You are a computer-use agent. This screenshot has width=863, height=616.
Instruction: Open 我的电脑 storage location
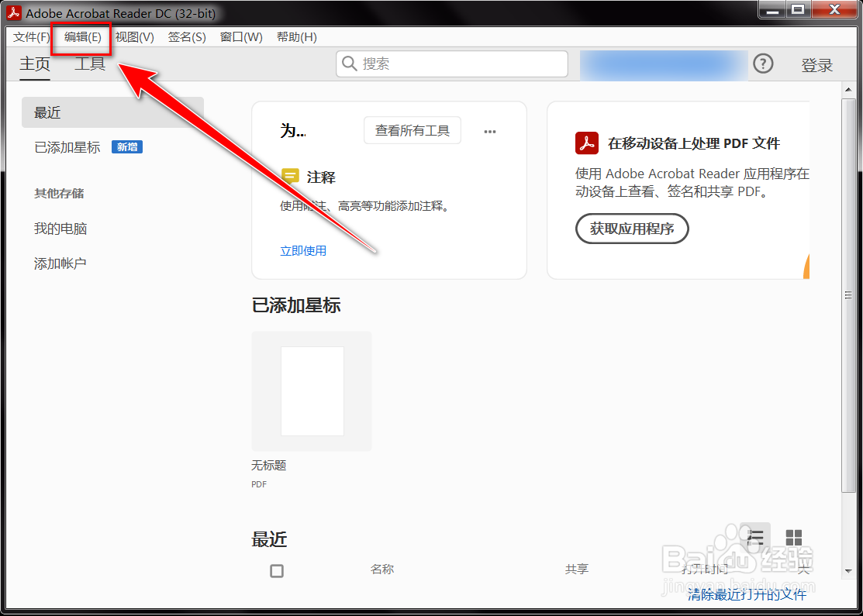[60, 229]
